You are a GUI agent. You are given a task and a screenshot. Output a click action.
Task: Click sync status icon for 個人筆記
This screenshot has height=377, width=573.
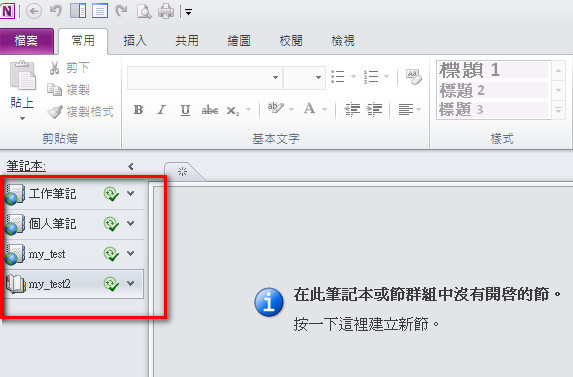tap(111, 224)
